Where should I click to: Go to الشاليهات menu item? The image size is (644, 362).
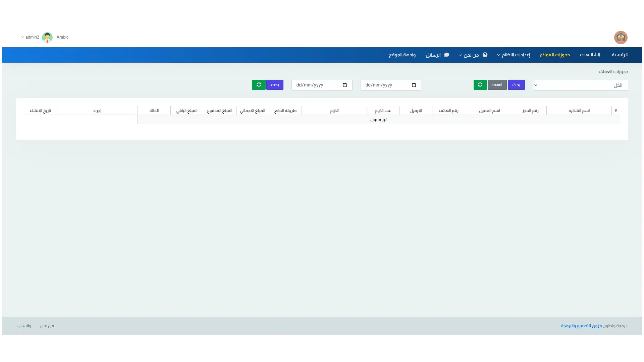click(x=590, y=55)
